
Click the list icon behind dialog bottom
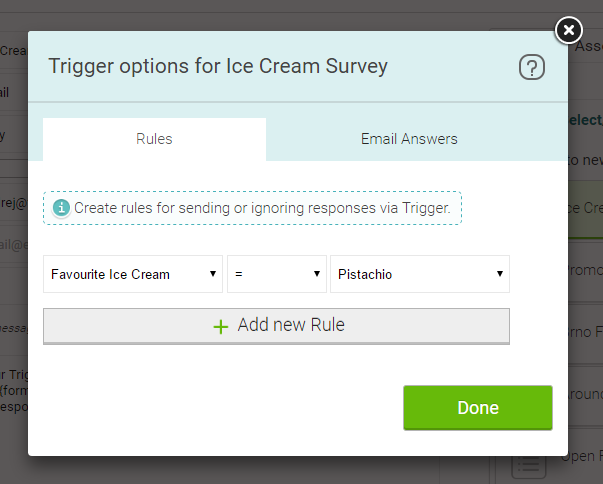point(528,466)
